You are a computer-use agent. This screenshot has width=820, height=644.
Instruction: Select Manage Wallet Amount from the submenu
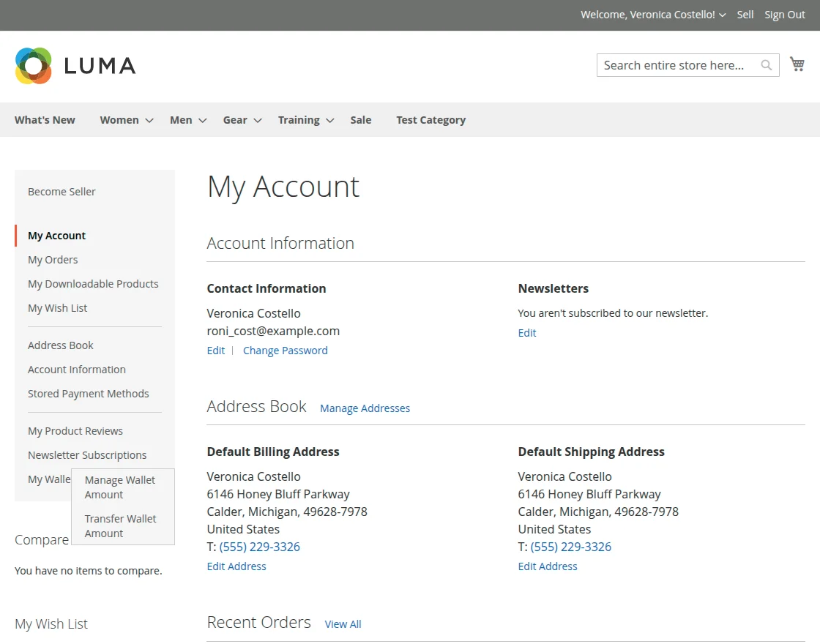[120, 487]
